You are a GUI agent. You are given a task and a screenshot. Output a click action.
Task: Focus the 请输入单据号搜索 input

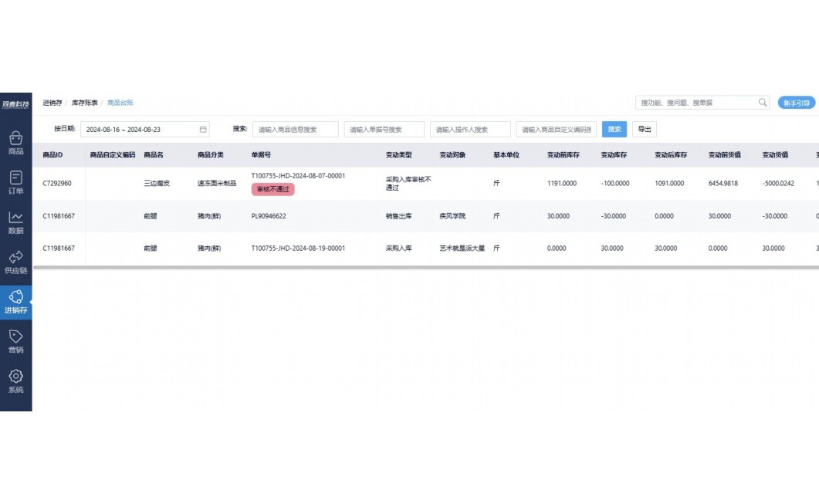click(x=384, y=130)
